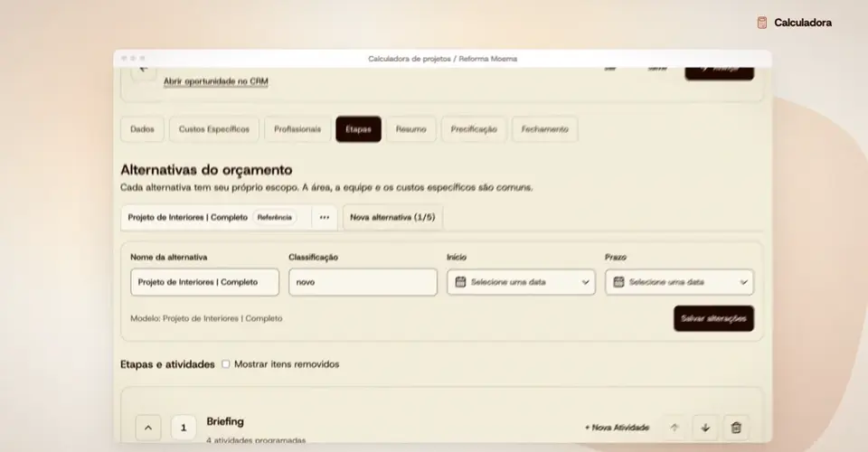Click the Etapas e atividades label

[168, 364]
